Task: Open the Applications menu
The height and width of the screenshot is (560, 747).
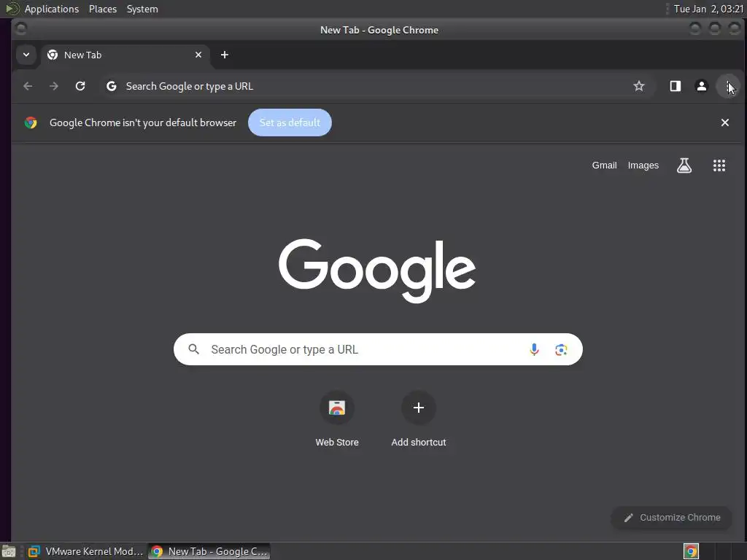Action: (52, 9)
